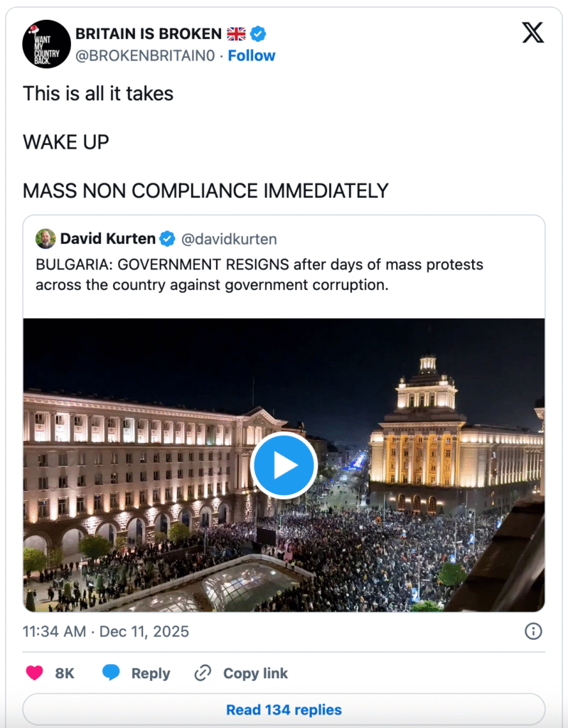Like the tweet with the heart icon
The width and height of the screenshot is (568, 728).
[34, 673]
